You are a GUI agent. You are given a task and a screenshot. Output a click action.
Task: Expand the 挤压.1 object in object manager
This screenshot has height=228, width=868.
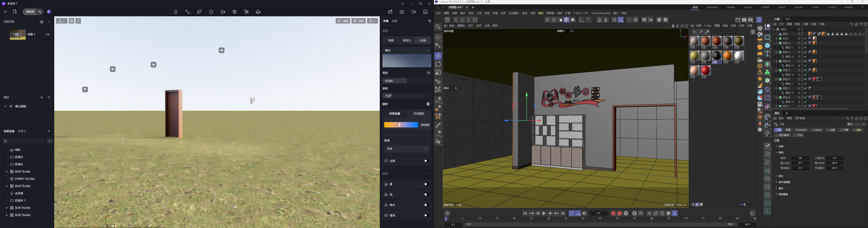[777, 39]
